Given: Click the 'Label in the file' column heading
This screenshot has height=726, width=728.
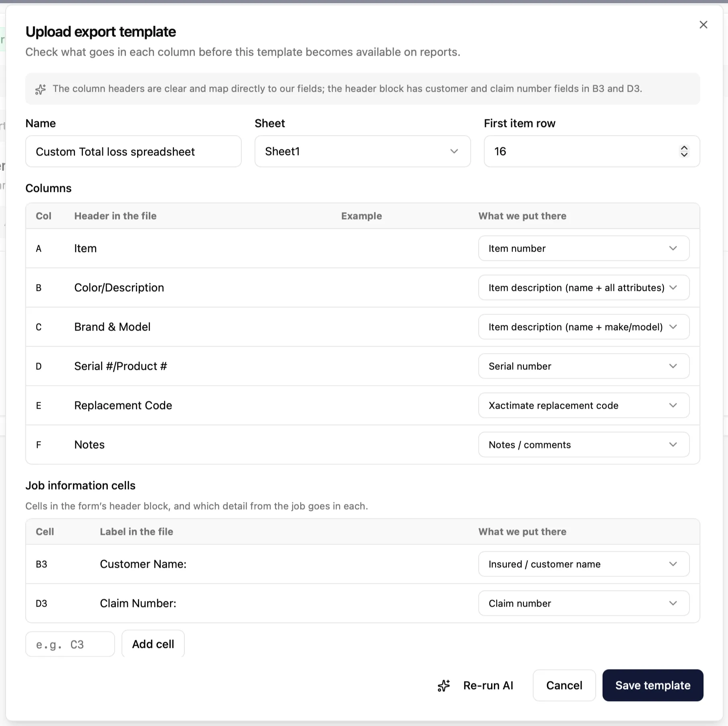Looking at the screenshot, I should pos(136,532).
